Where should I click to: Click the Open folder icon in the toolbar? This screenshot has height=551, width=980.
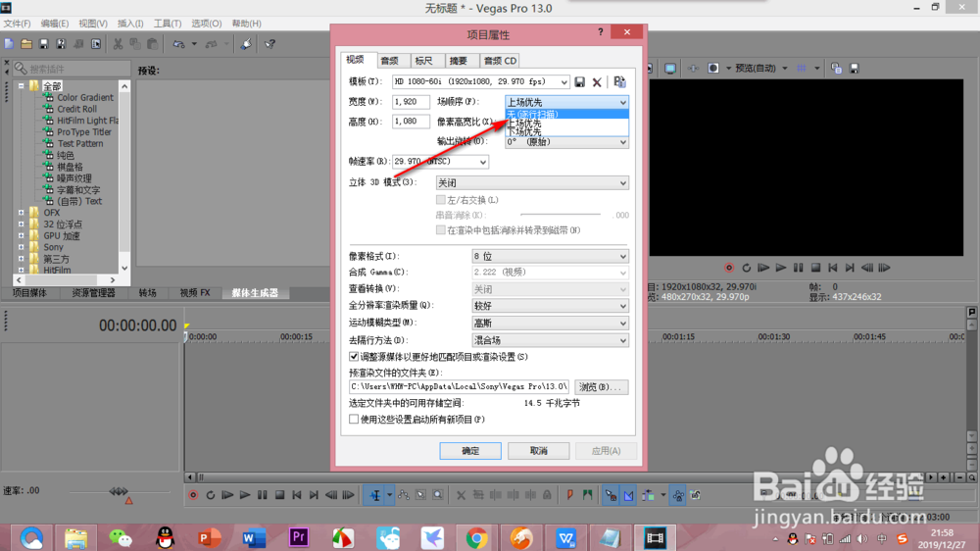26,44
